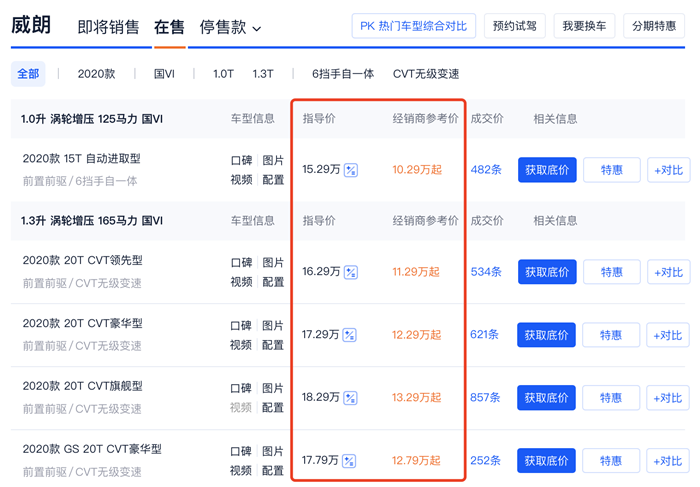Open 2020款 20T CVT旗舰型 model link
Screen dimensions: 700x487
pyautogui.click(x=83, y=386)
